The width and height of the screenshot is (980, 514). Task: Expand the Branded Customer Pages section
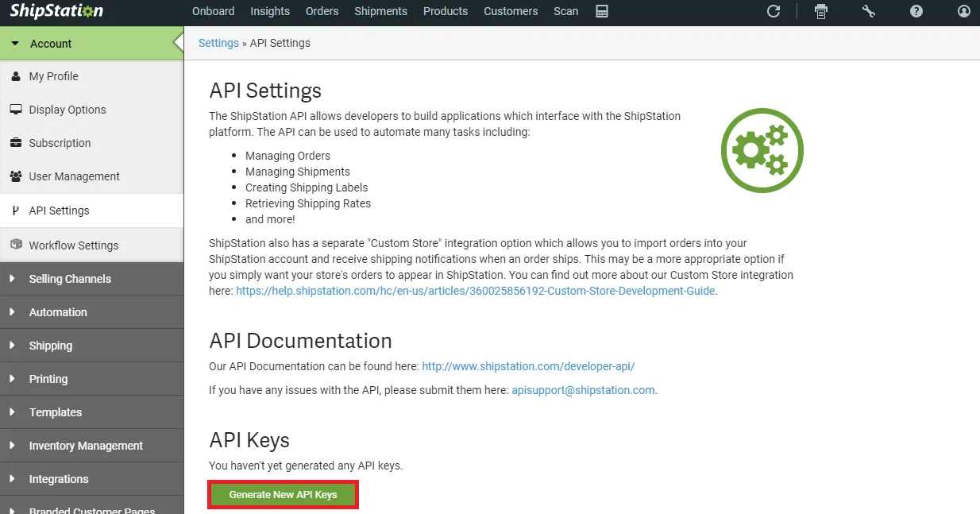point(91,505)
